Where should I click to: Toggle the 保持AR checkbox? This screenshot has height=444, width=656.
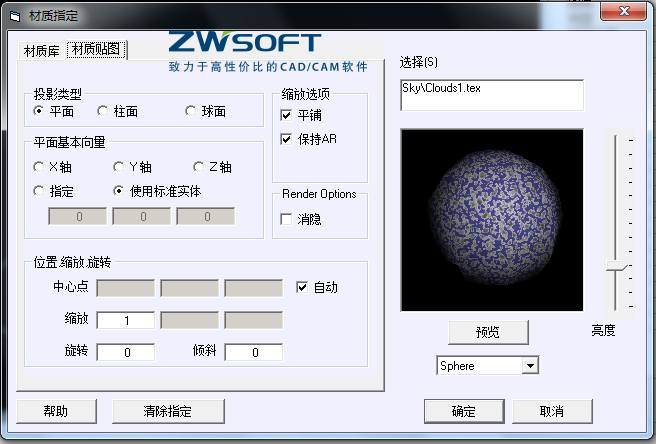point(287,139)
